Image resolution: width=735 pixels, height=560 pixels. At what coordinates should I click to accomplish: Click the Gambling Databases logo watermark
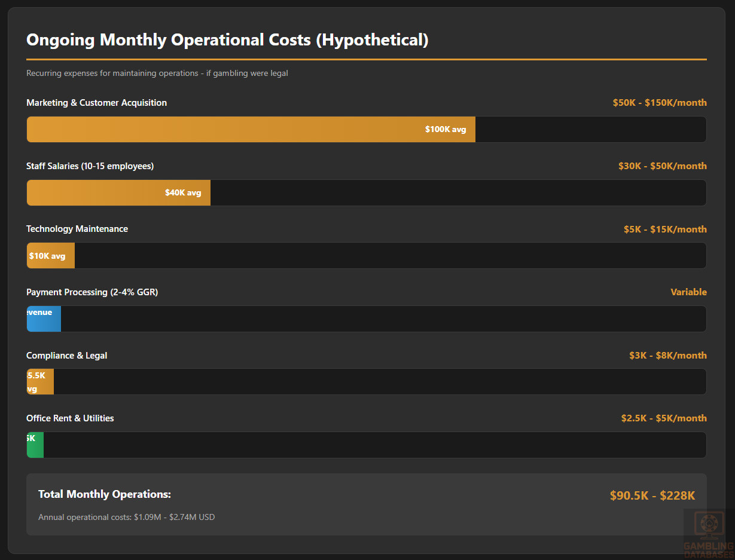pos(708,533)
